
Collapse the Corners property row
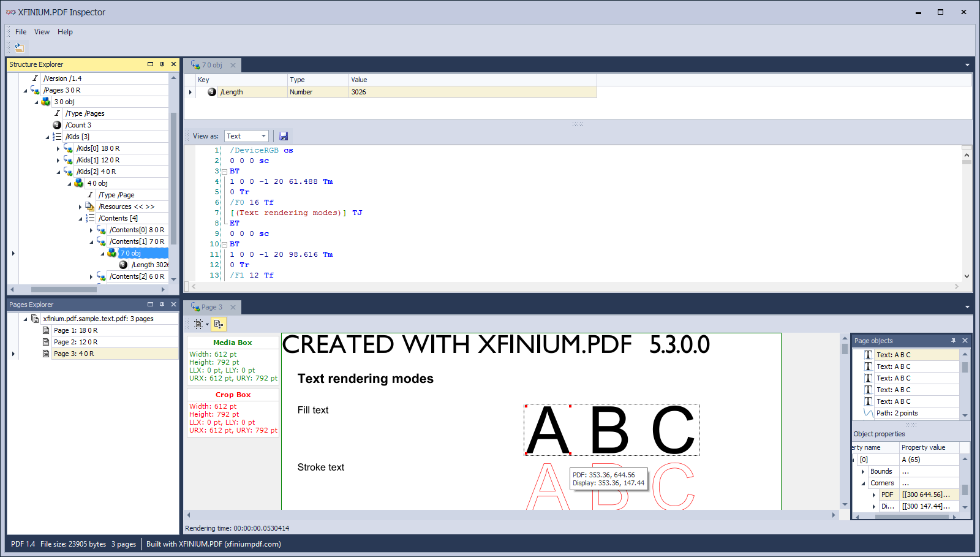[863, 483]
